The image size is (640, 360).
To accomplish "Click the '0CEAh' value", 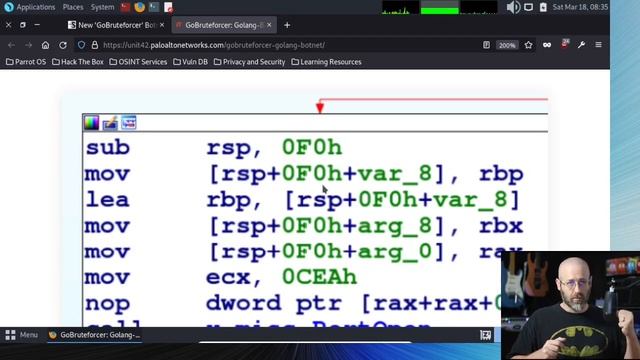I will click(319, 278).
